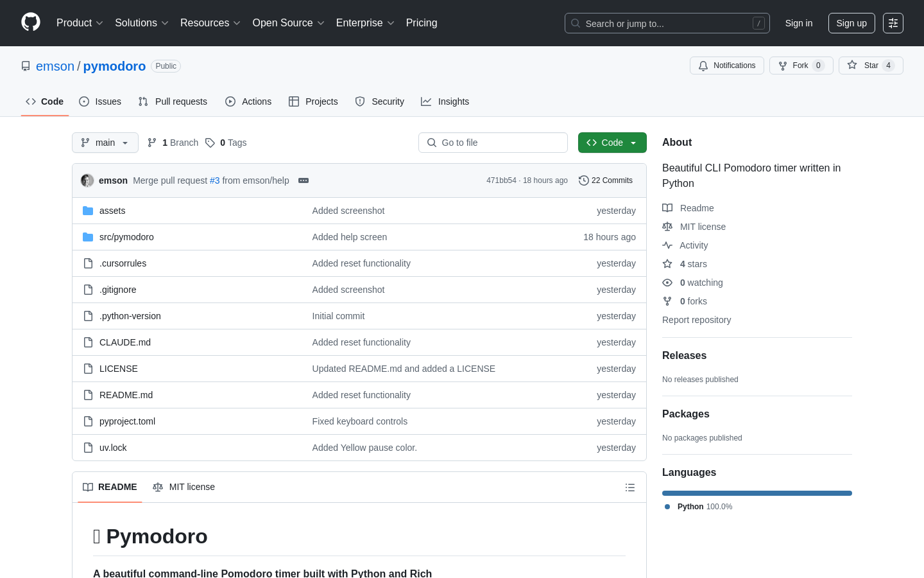Click the GitHub logo home icon
Screen dimensions: 924x578
coord(31,22)
